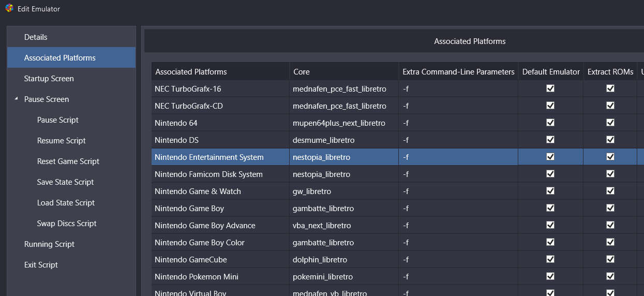Select the Nintendo Pokemon Mini platform cell
The image size is (644, 296).
pos(220,276)
